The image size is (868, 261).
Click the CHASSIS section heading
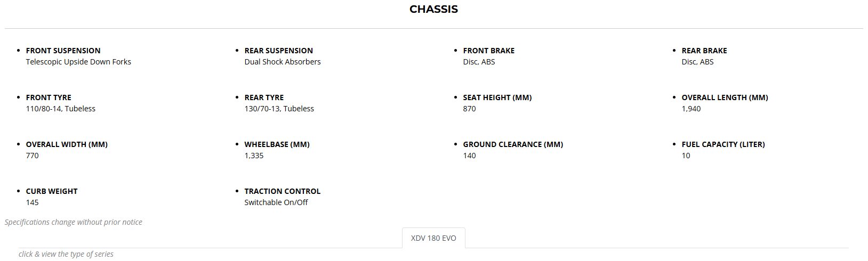tap(433, 9)
